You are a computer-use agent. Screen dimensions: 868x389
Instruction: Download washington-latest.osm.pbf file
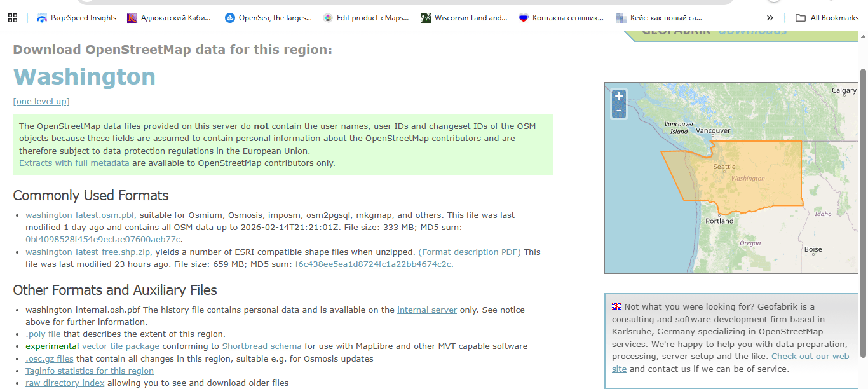pyautogui.click(x=79, y=215)
